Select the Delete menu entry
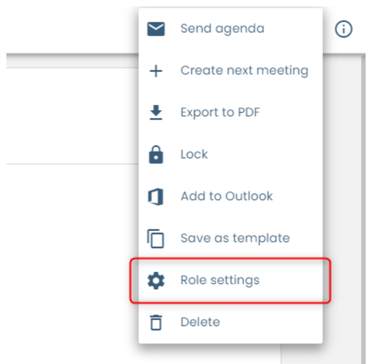Viewport: 379px width, 364px height. [x=200, y=322]
